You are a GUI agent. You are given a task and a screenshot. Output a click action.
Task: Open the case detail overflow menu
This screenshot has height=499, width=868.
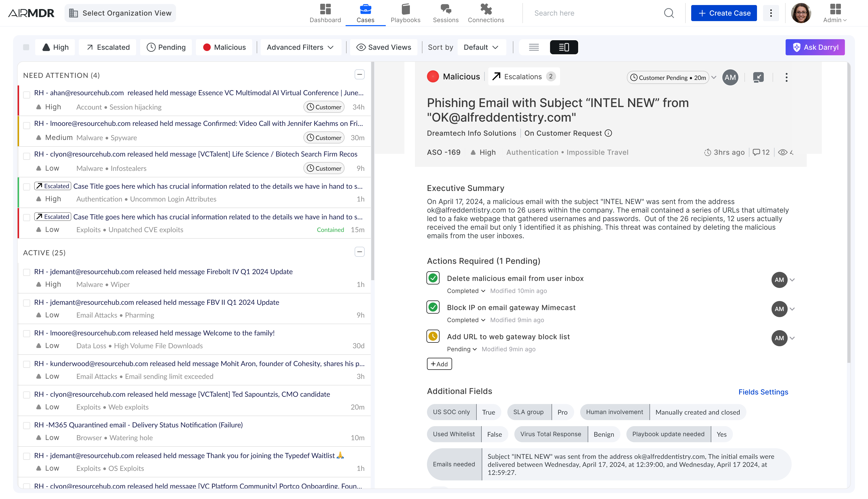tap(786, 77)
